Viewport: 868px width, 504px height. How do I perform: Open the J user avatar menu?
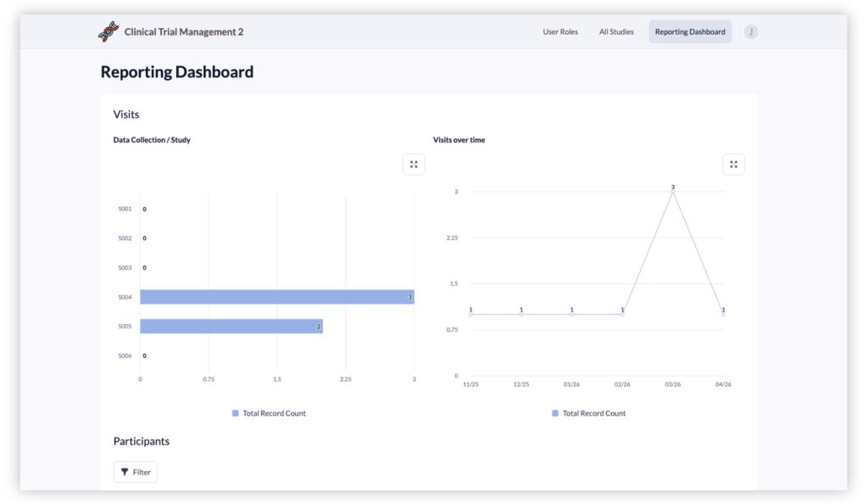tap(750, 31)
